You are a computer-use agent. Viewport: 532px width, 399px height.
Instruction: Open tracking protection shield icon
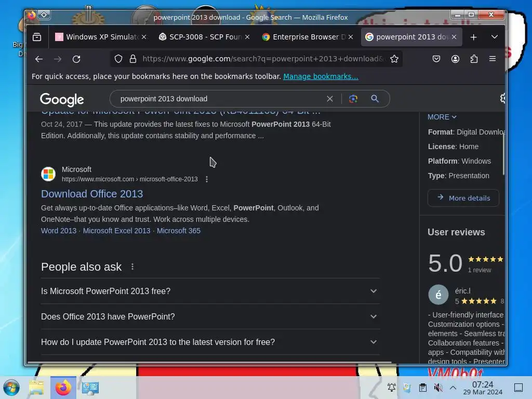pos(118,59)
